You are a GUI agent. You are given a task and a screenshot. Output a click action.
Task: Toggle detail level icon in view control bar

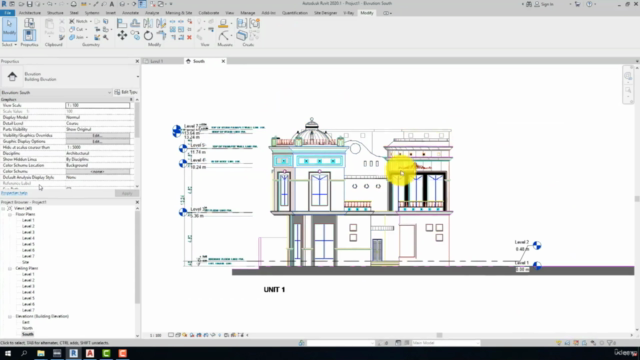(x=171, y=335)
